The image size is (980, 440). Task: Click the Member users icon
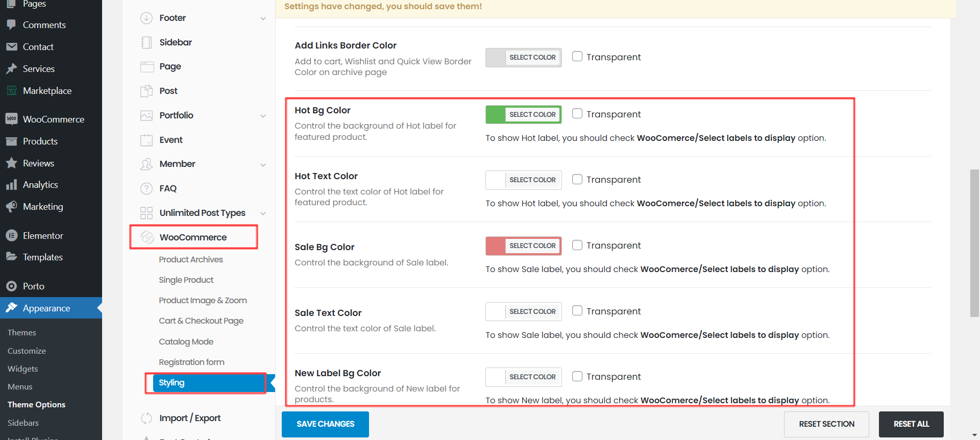pyautogui.click(x=146, y=164)
